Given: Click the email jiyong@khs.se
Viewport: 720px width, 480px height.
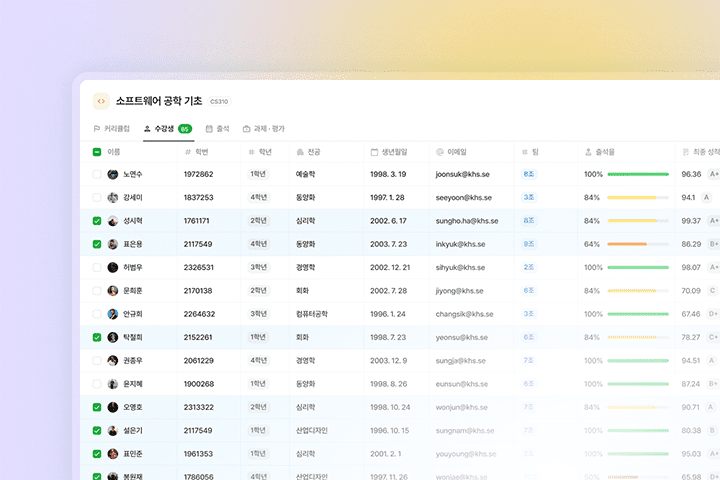Looking at the screenshot, I should click(459, 291).
